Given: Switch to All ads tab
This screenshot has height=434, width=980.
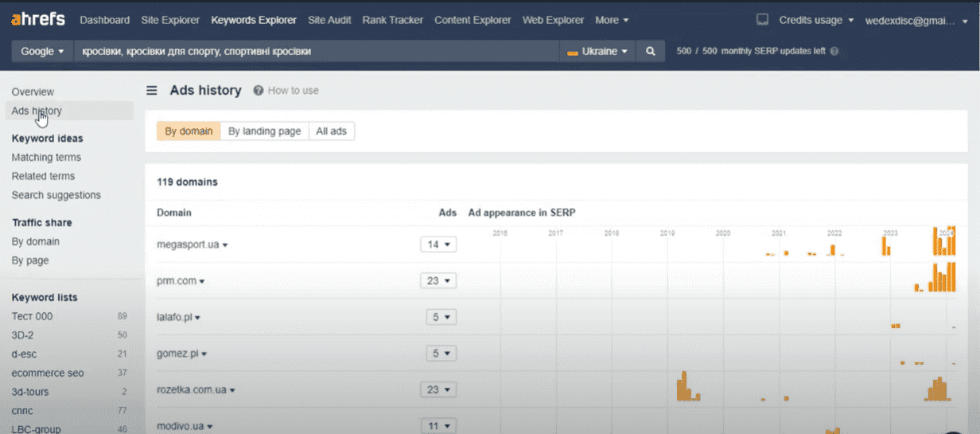Looking at the screenshot, I should click(332, 131).
